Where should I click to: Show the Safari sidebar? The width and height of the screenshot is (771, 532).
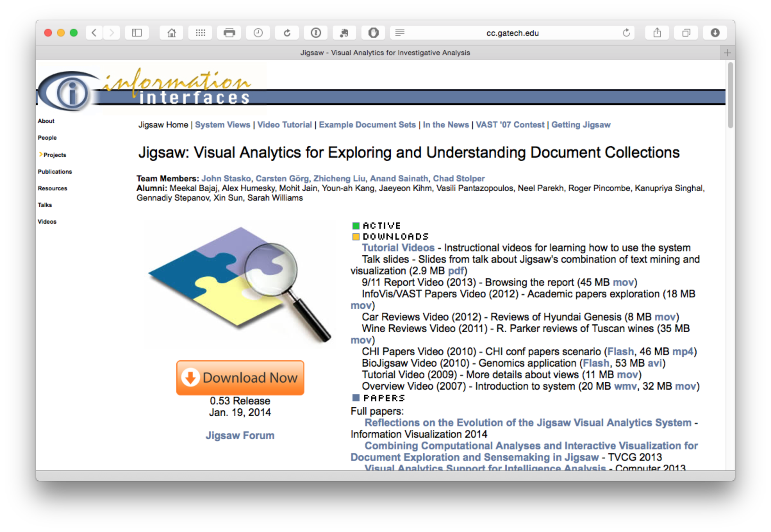click(137, 33)
